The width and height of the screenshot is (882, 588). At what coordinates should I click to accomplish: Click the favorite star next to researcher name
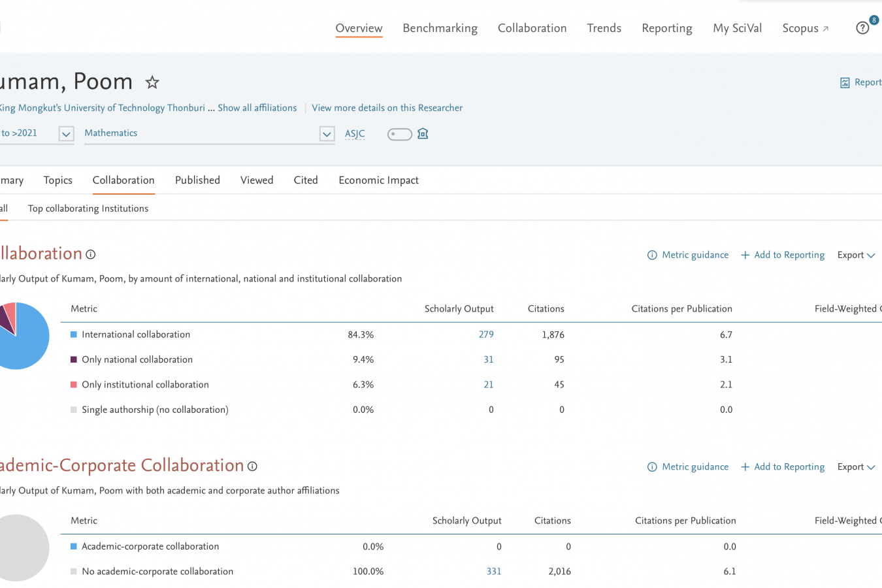pyautogui.click(x=152, y=82)
